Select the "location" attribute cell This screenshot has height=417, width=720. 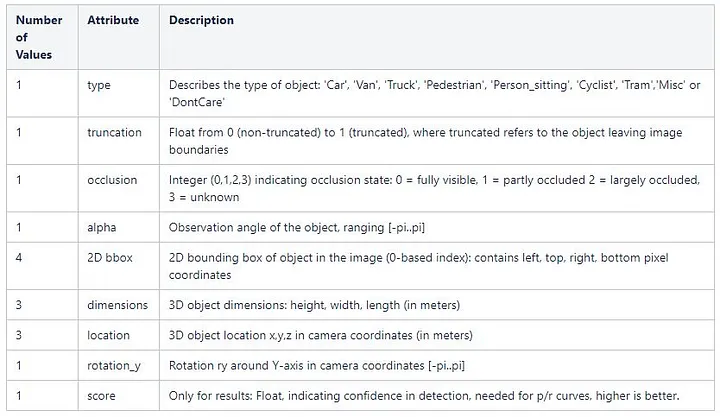pyautogui.click(x=109, y=335)
